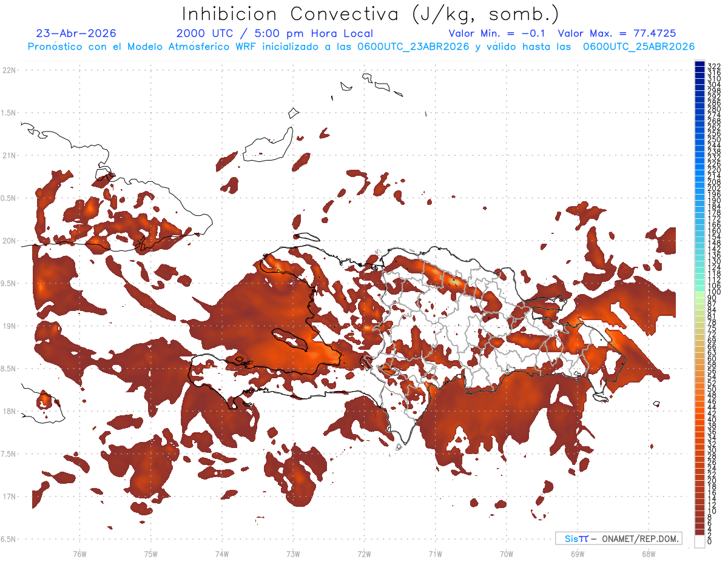Select the 22N latitude tick label
The height and width of the screenshot is (562, 728).
click(9, 70)
